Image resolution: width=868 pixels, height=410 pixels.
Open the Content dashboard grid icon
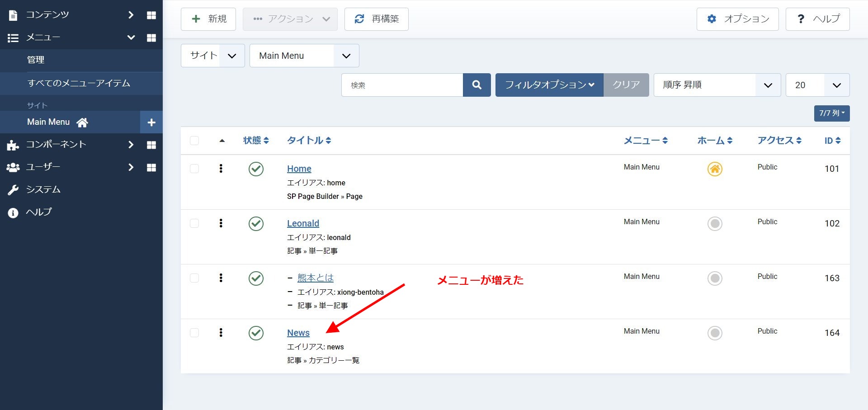(x=151, y=15)
